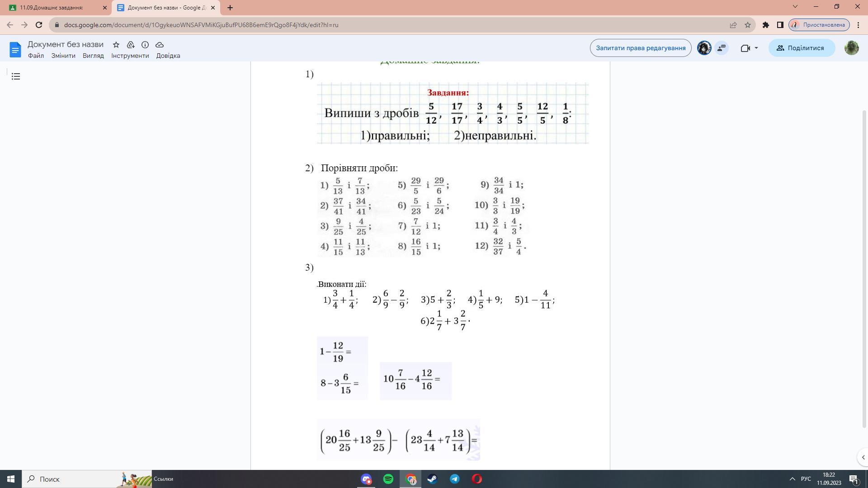Image resolution: width=868 pixels, height=488 pixels.
Task: Open the tab search dropdown arrow
Action: 795,6
